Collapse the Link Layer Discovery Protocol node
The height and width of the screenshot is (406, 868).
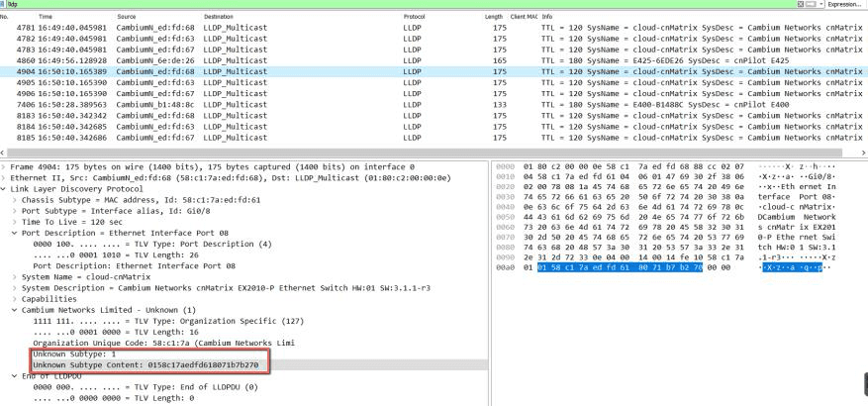click(4, 189)
